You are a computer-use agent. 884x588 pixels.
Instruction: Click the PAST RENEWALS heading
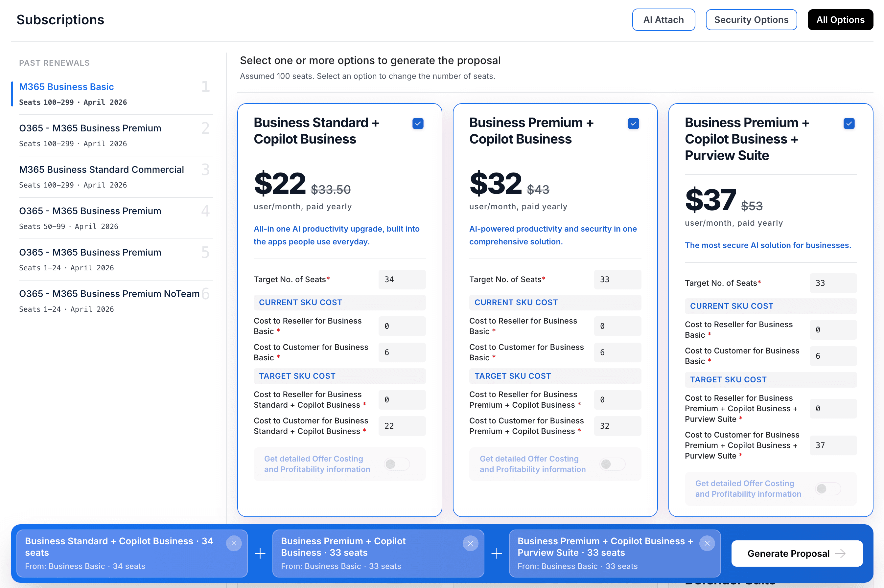(54, 63)
